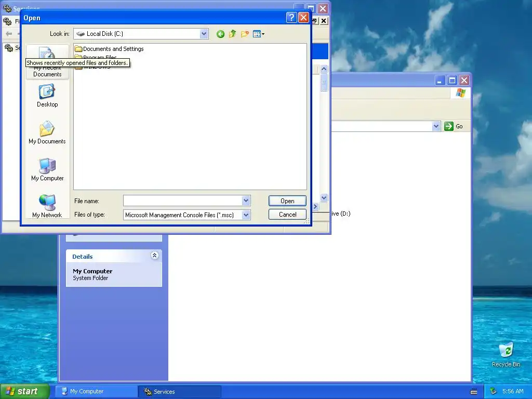Click the taskbar clock showing 5:56 AM

[513, 391]
